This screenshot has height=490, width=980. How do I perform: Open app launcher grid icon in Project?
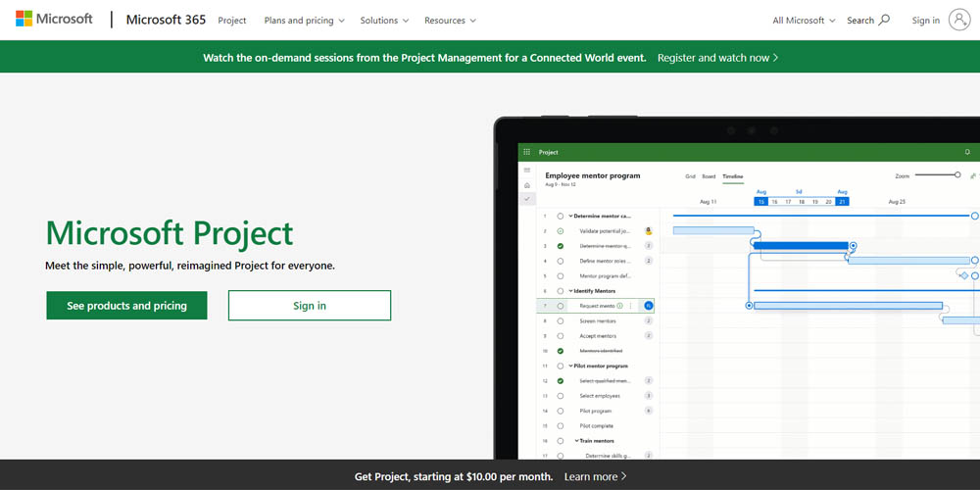coord(527,152)
